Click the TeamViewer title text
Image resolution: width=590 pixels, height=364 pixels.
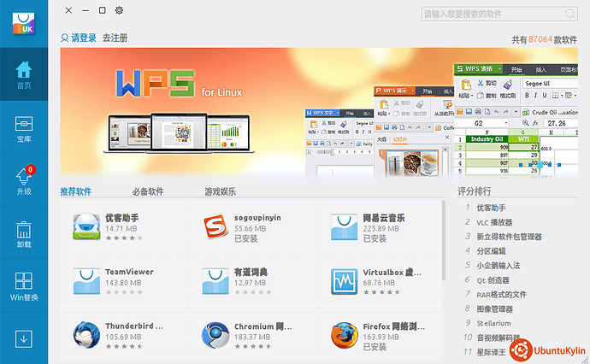[x=129, y=272]
